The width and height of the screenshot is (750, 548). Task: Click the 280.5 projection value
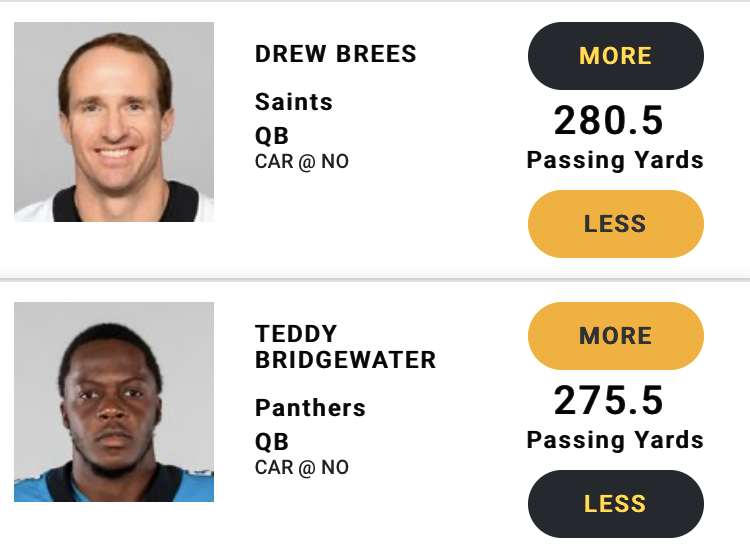pos(608,121)
